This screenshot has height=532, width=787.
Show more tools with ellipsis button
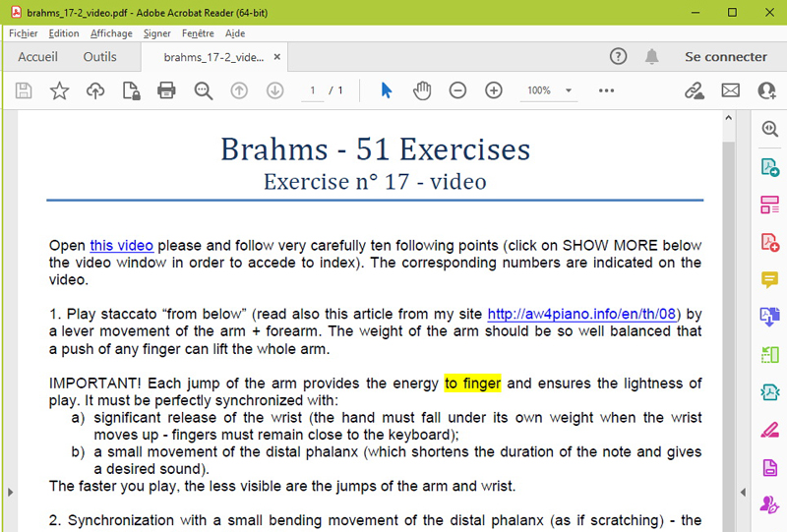pos(606,90)
